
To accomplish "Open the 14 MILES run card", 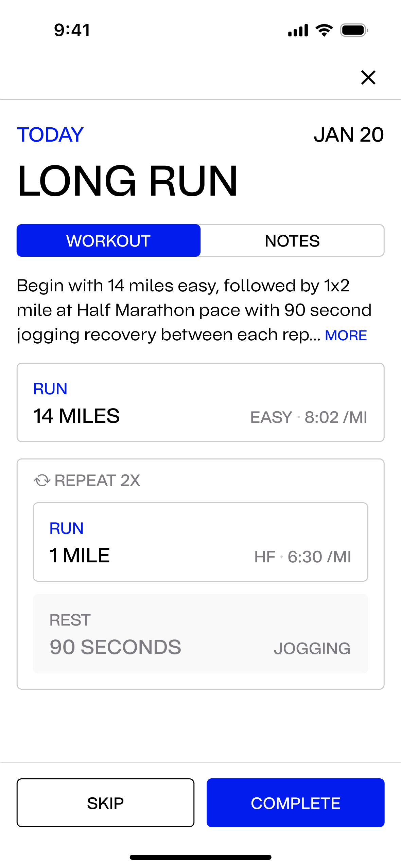I will click(x=201, y=402).
